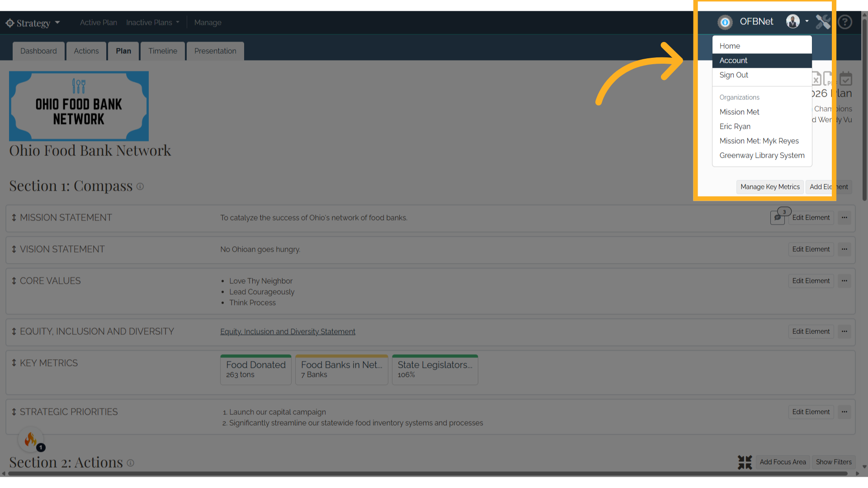
Task: Click the Ohio Food Bank Network logo
Action: point(79,106)
